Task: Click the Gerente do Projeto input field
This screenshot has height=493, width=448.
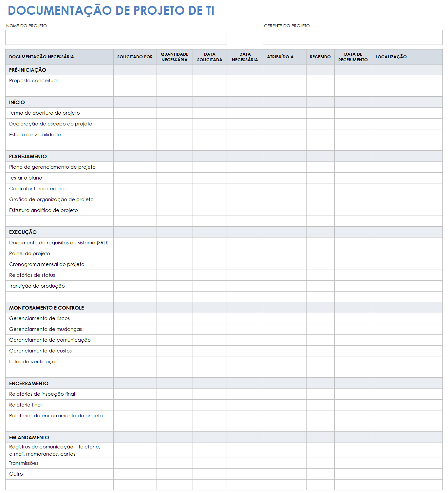Action: coord(353,37)
